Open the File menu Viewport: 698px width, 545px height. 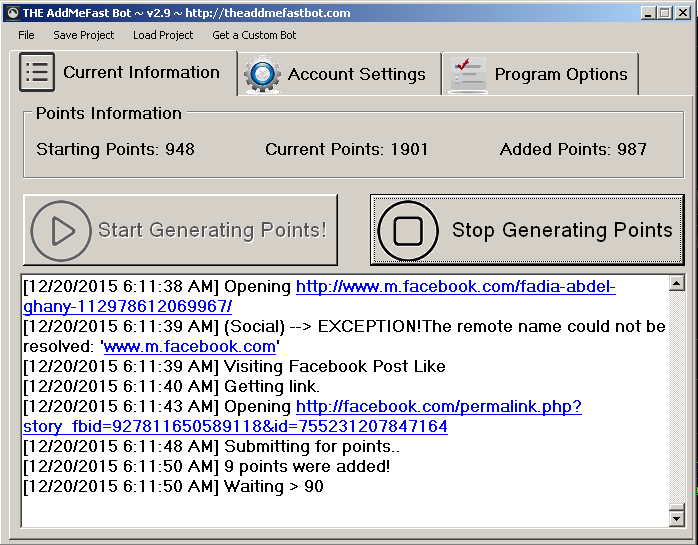(x=26, y=35)
